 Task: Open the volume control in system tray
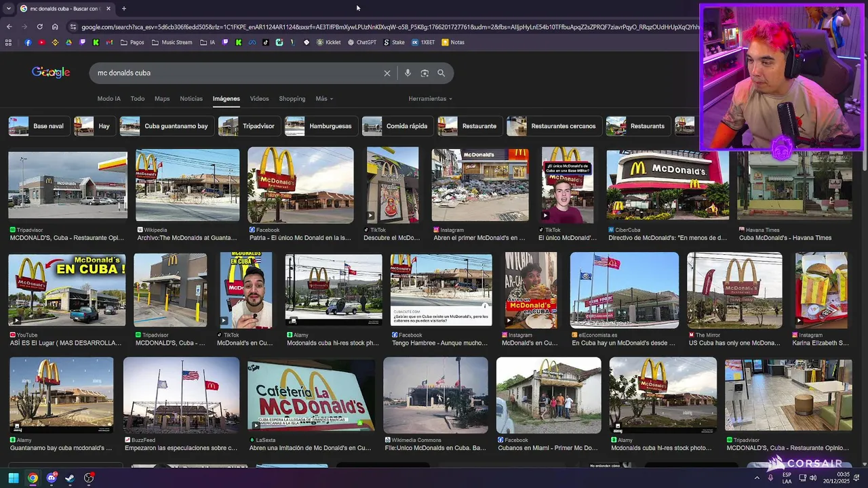[812, 478]
